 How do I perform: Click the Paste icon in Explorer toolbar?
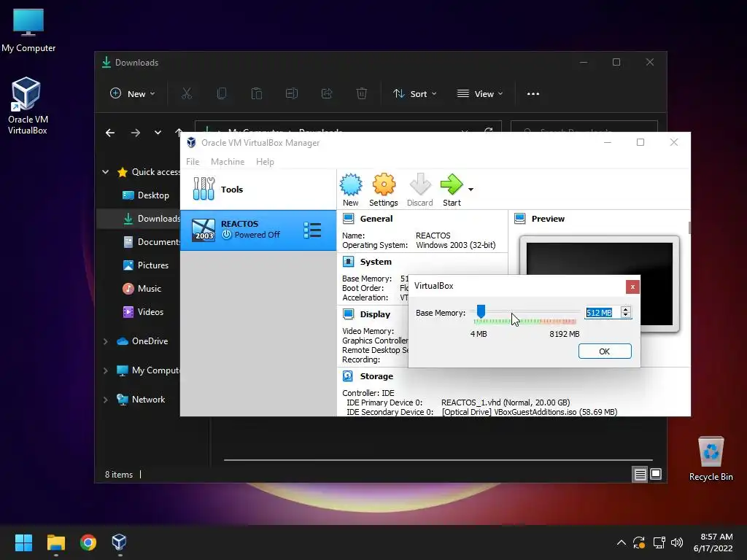pos(256,94)
